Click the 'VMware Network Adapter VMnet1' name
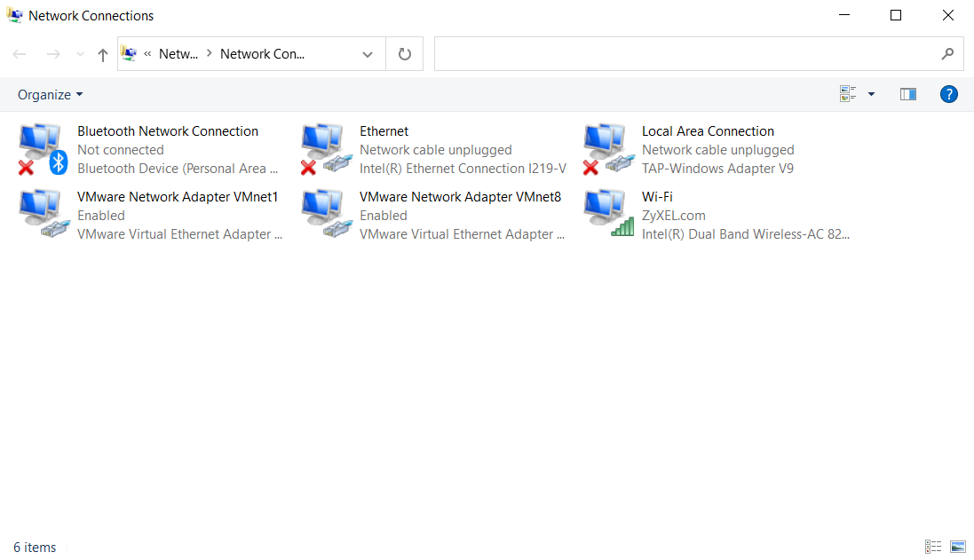This screenshot has height=560, width=974. pos(178,197)
